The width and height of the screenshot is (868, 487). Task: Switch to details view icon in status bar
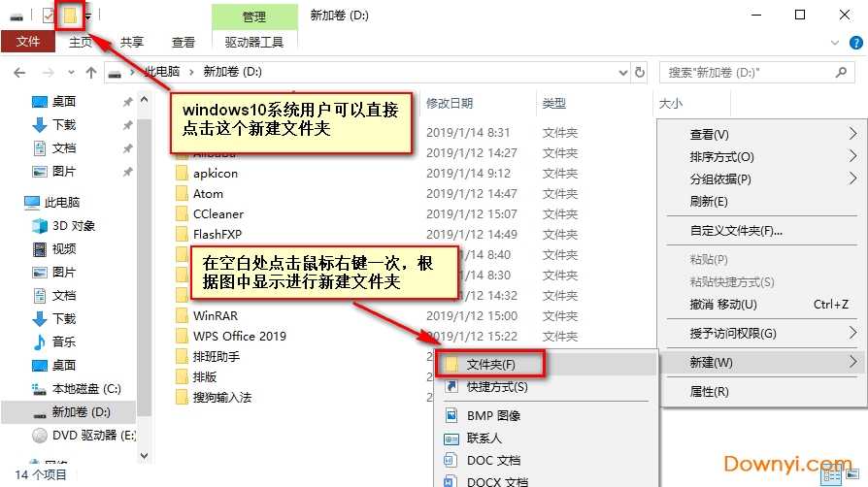[831, 474]
